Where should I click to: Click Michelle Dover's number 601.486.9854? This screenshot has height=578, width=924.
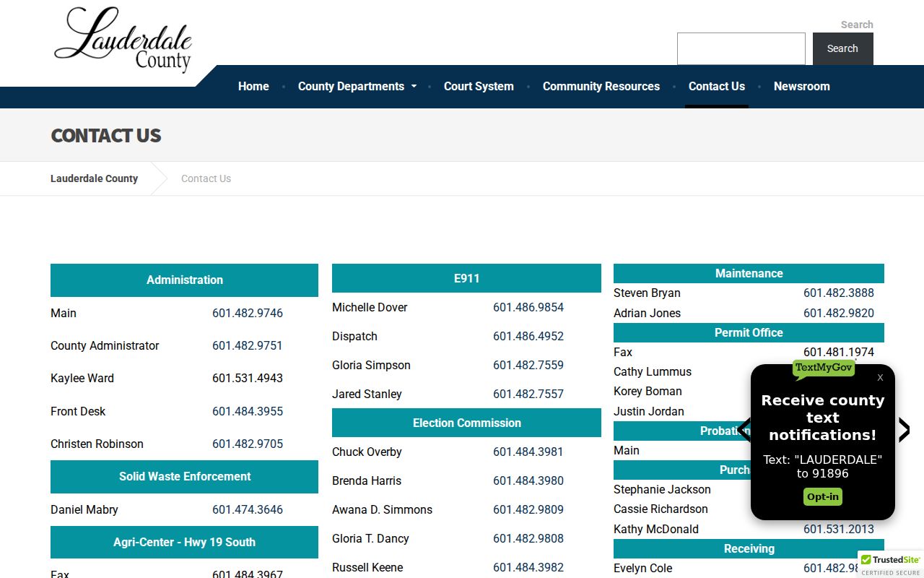pyautogui.click(x=528, y=307)
